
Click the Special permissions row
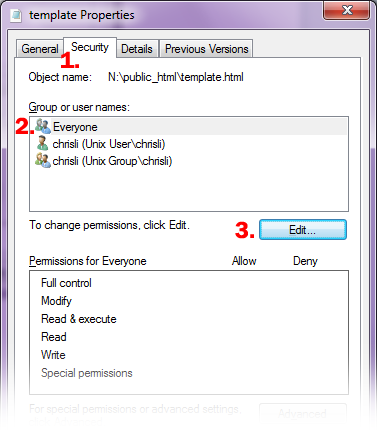(x=189, y=373)
